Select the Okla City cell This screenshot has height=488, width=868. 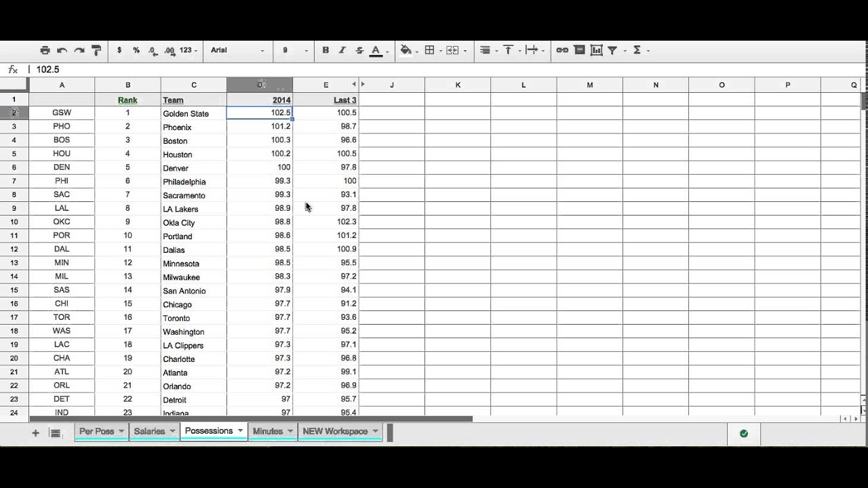(x=193, y=222)
